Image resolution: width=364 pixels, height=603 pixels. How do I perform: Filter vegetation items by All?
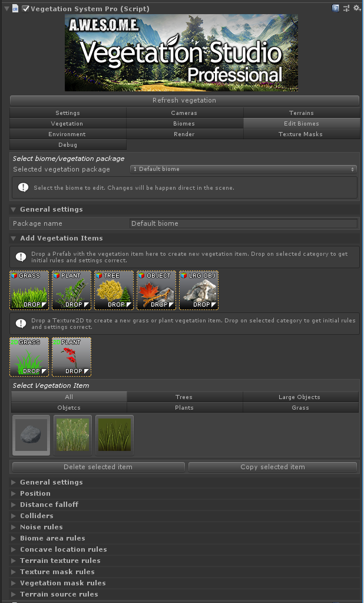coord(69,397)
